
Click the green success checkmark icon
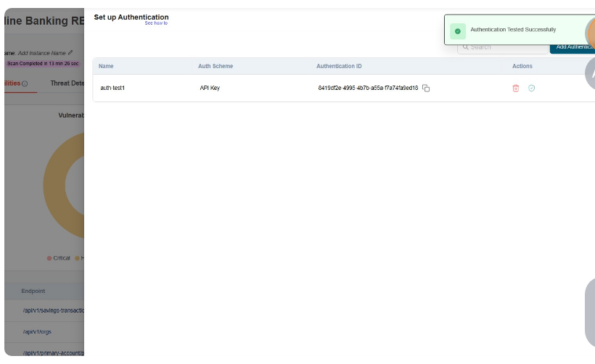click(x=457, y=30)
